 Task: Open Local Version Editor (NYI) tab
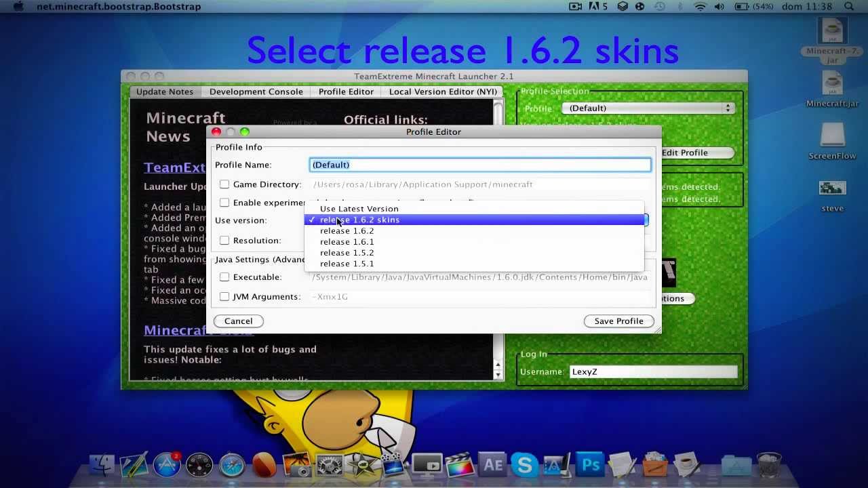click(x=443, y=91)
